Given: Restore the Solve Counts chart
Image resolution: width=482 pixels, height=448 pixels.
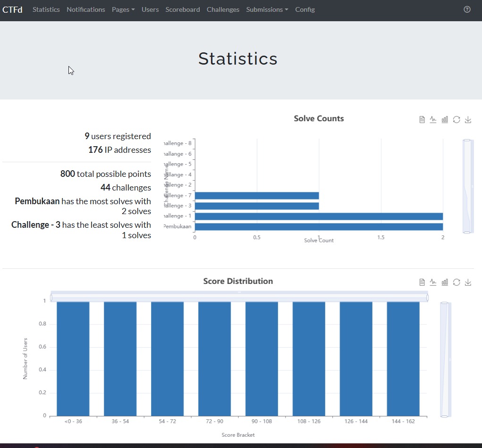Looking at the screenshot, I should 457,120.
